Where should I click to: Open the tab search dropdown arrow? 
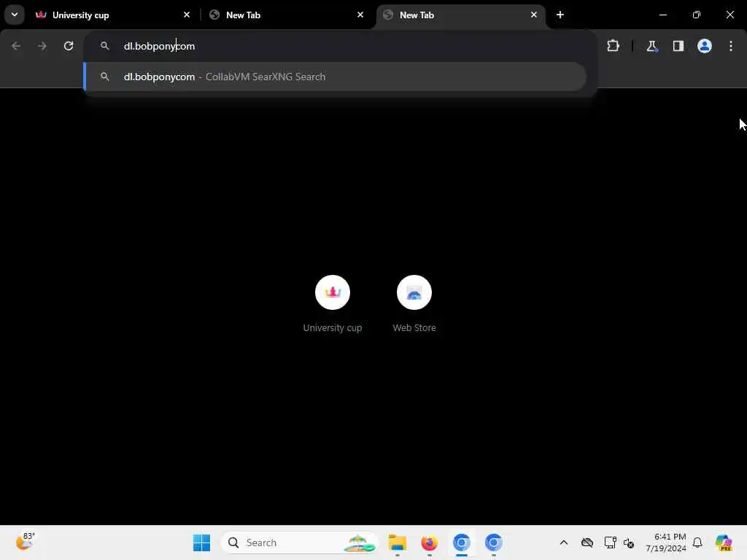[x=15, y=15]
